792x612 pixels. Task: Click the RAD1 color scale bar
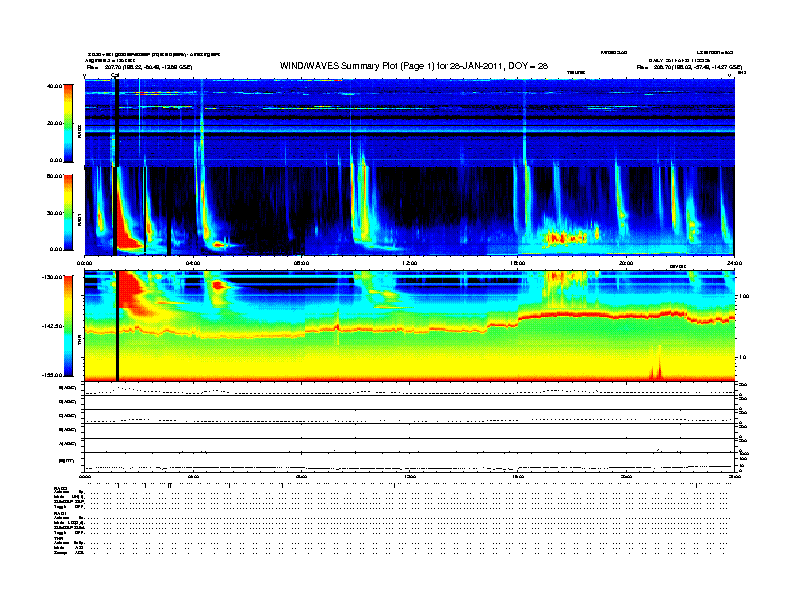pyautogui.click(x=68, y=213)
